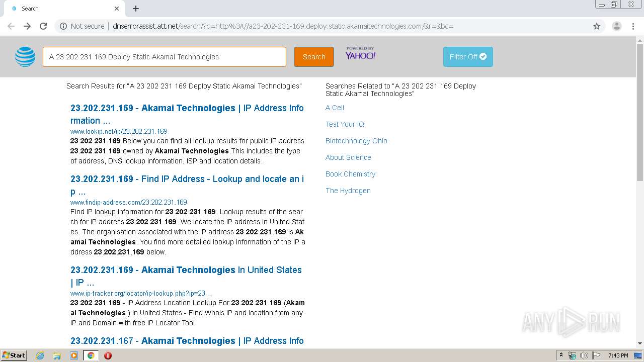
Task: Click related search The Hydrogen
Action: click(348, 191)
